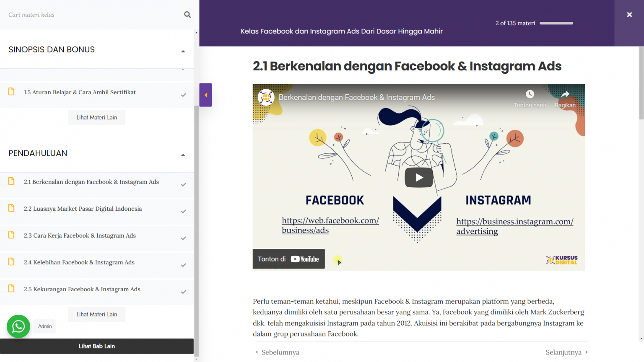Play the YouTube video
Image resolution: width=644 pixels, height=362 pixels.
click(419, 177)
